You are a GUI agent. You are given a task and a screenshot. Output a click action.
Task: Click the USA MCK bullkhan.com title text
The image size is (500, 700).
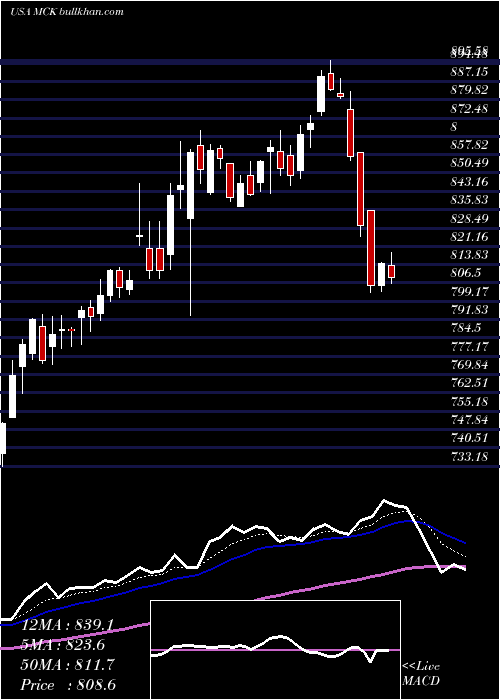coord(67,12)
